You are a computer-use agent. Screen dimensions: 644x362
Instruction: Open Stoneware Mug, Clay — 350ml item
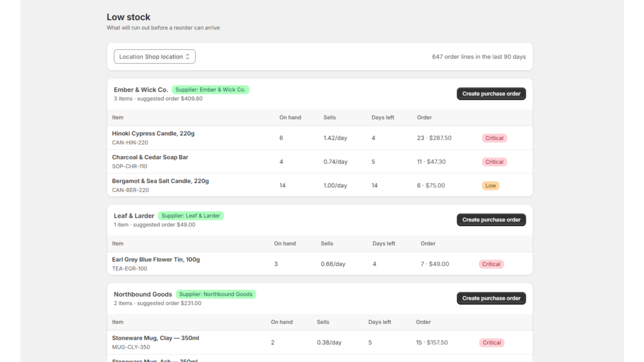[155, 338]
